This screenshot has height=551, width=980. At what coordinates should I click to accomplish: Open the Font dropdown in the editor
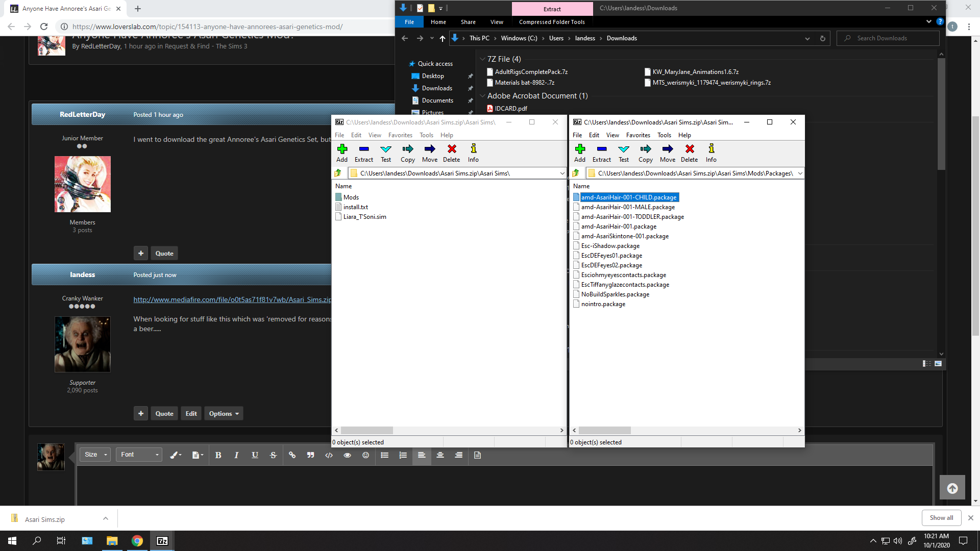coord(139,455)
